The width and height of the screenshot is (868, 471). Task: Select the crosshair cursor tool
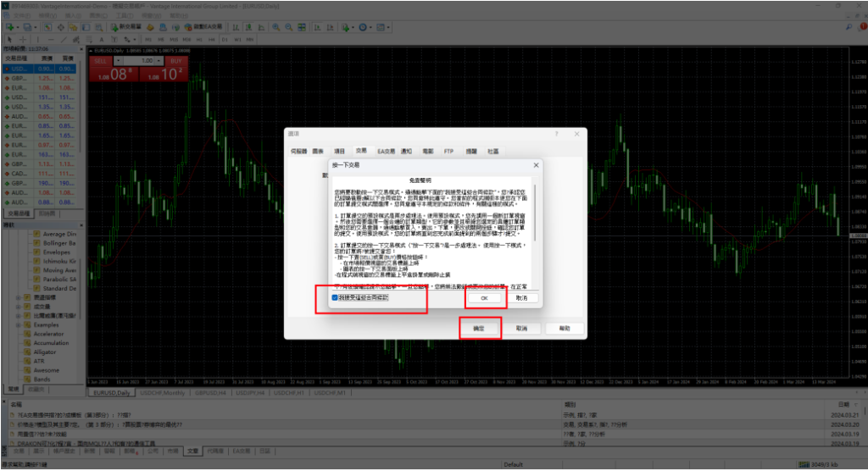click(22, 39)
